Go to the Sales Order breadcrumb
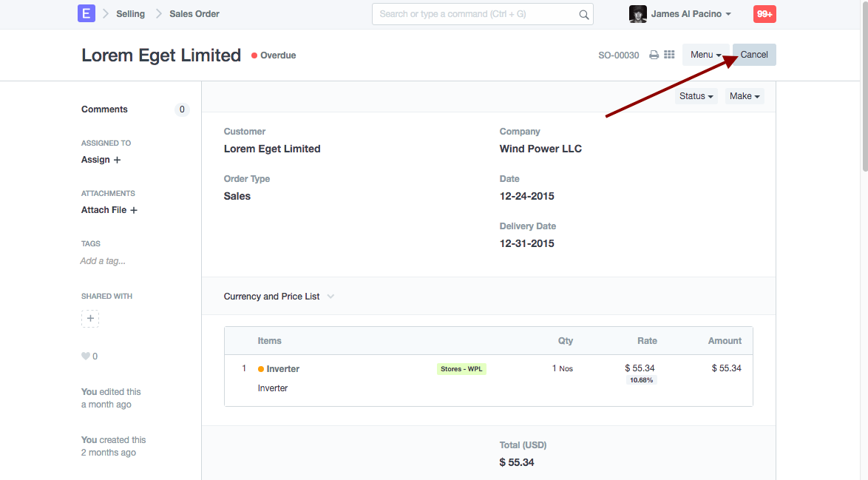868x480 pixels. pos(194,14)
